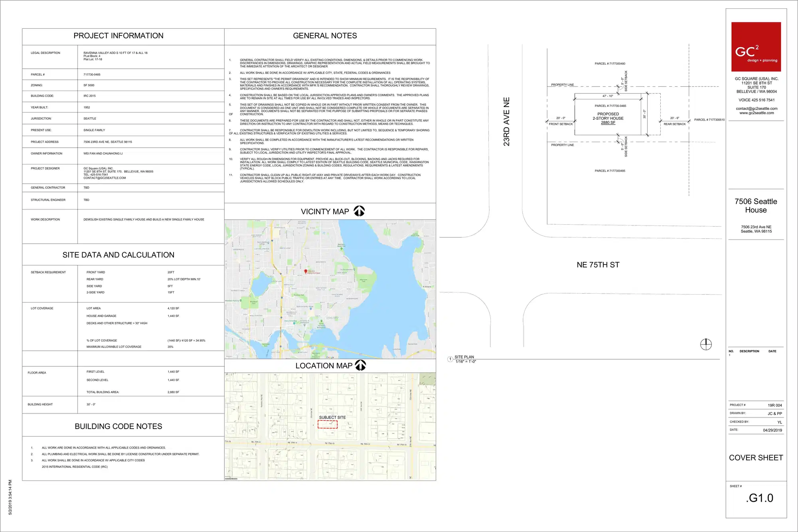Screen dimensions: 798x532
Task: Select the building height value 30' - 0"
Action: (x=91, y=405)
